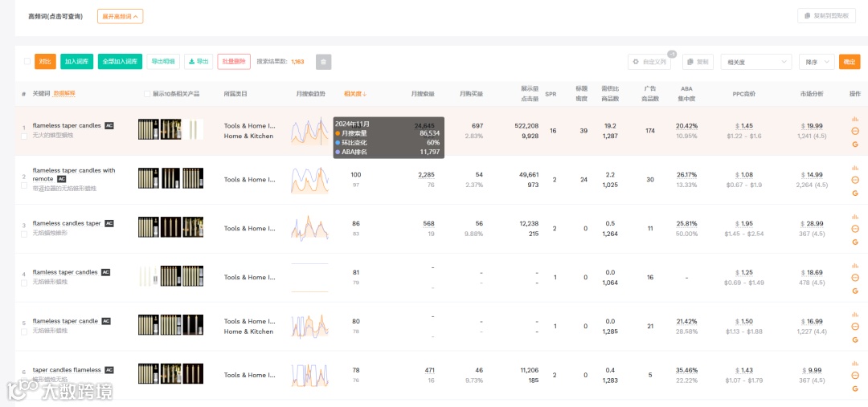868x407 pixels.
Task: Click 复制 copy button near sort dropdown
Action: pyautogui.click(x=698, y=62)
